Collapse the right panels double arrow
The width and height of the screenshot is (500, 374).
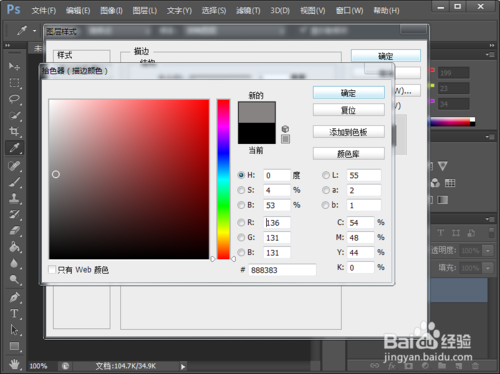[492, 45]
